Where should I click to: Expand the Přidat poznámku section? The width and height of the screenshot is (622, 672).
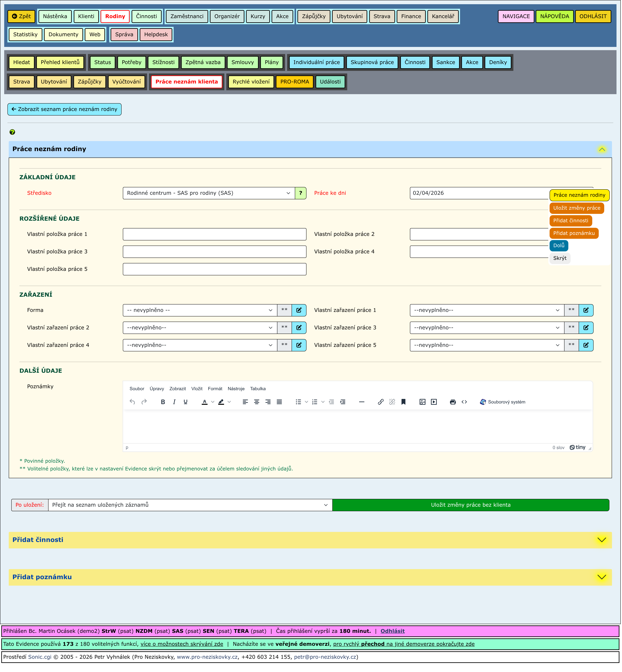[x=601, y=577]
